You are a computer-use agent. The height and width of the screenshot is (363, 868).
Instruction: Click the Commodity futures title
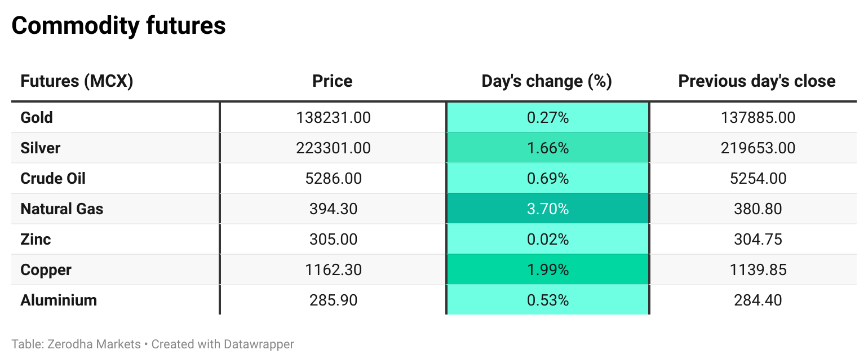pyautogui.click(x=118, y=26)
